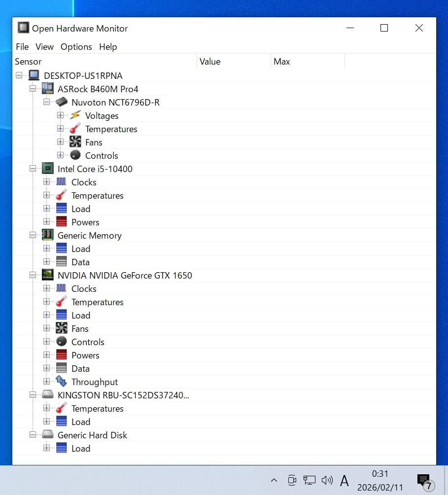Click the ASRock B460M Pro4 motherboard icon
The width and height of the screenshot is (448, 495).
pyautogui.click(x=48, y=89)
